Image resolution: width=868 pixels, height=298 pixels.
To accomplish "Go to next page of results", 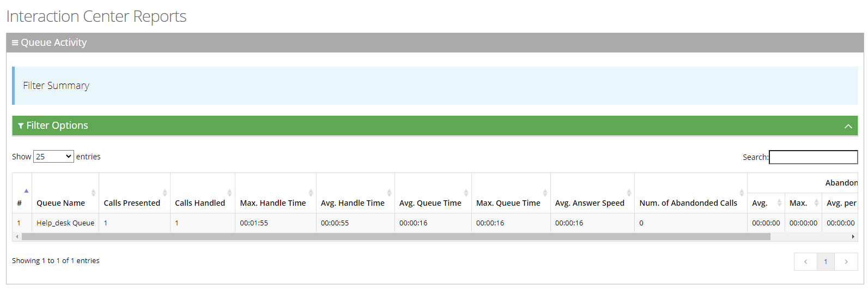I will coord(846,262).
